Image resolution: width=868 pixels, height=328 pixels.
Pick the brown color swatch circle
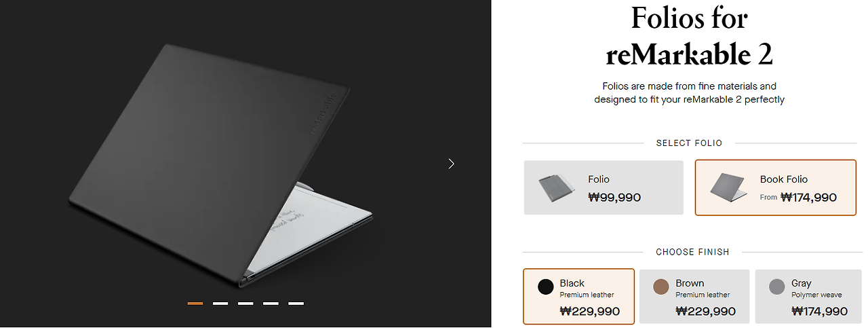(x=661, y=287)
